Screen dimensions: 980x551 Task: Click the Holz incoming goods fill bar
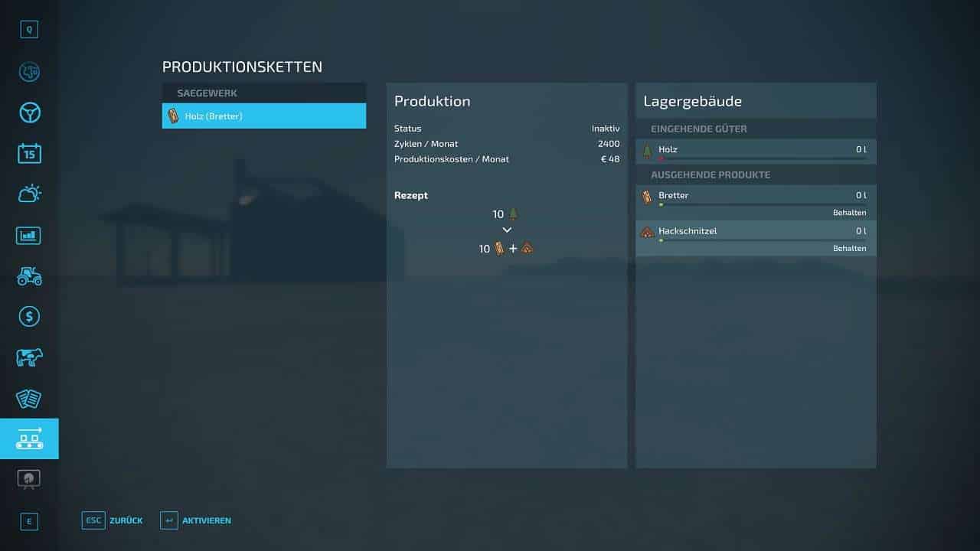[x=762, y=159]
